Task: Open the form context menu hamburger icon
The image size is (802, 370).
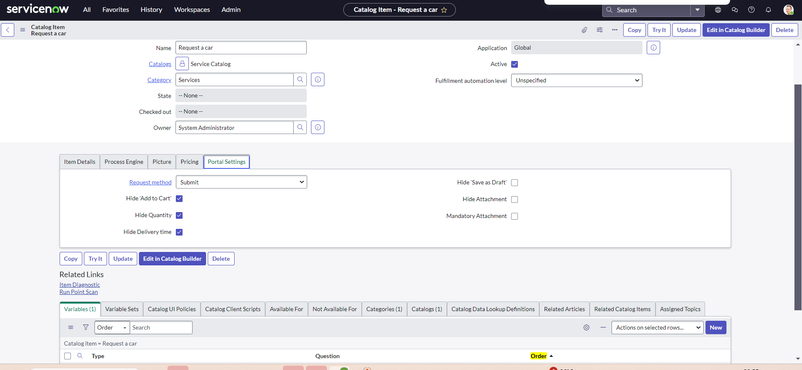Action: click(23, 30)
